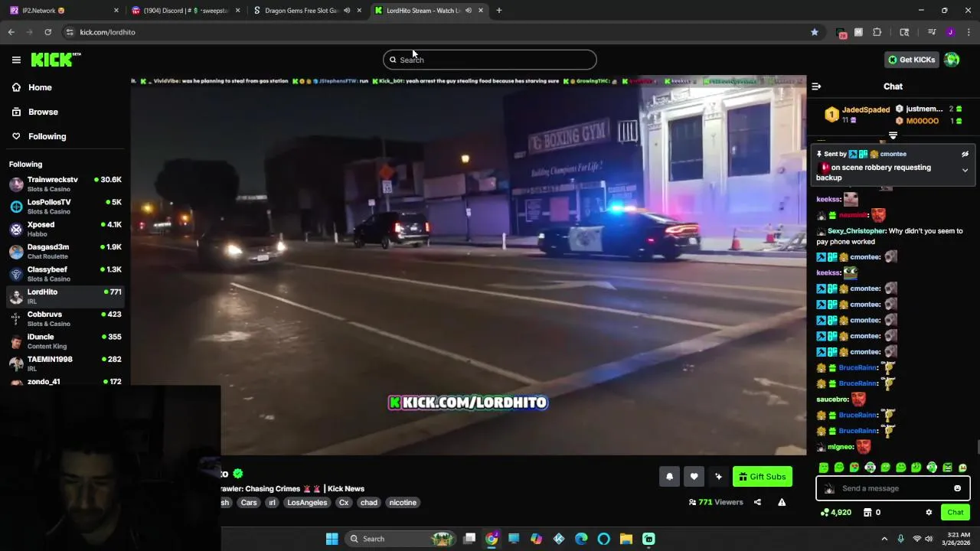
Task: Hide the pinned chat message
Action: click(x=965, y=154)
